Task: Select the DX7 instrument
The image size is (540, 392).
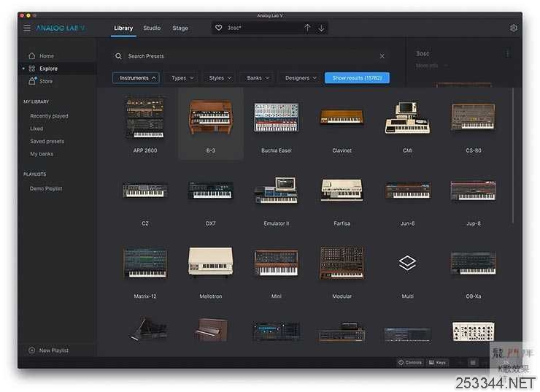Action: (211, 198)
